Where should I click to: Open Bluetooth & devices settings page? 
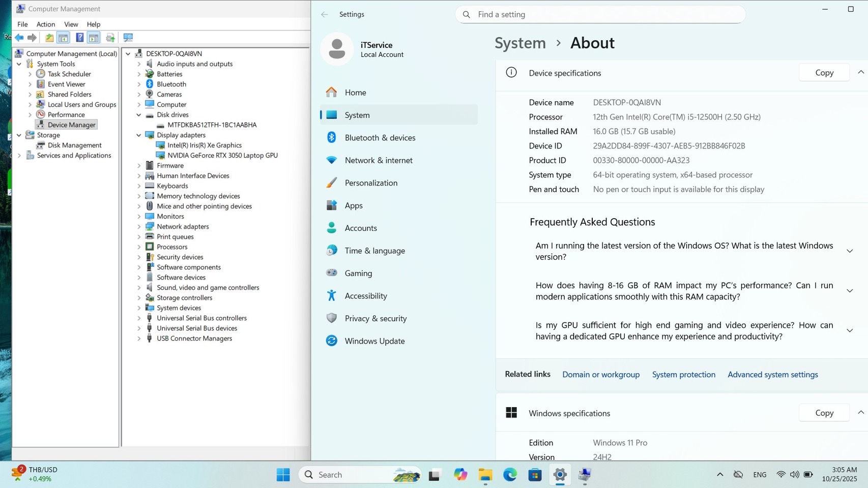point(380,138)
